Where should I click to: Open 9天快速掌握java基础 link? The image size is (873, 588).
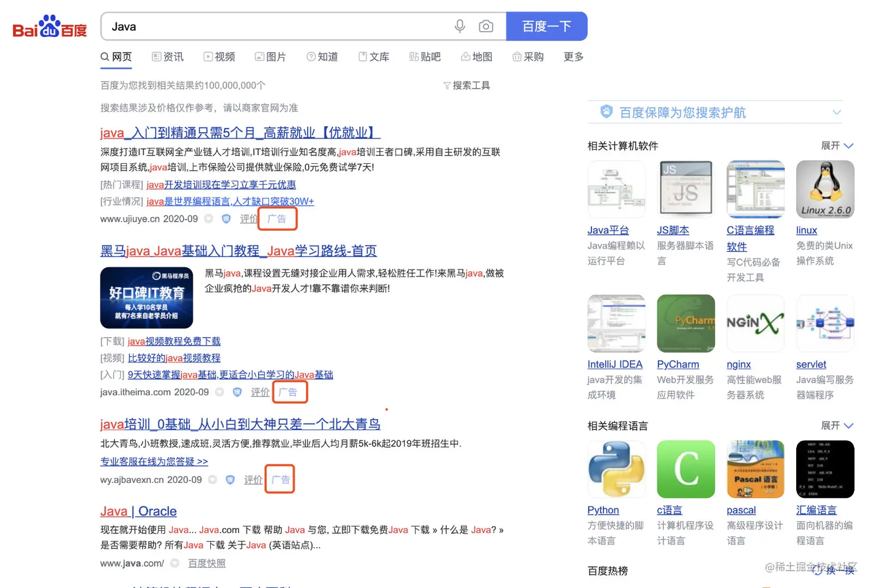coord(230,374)
